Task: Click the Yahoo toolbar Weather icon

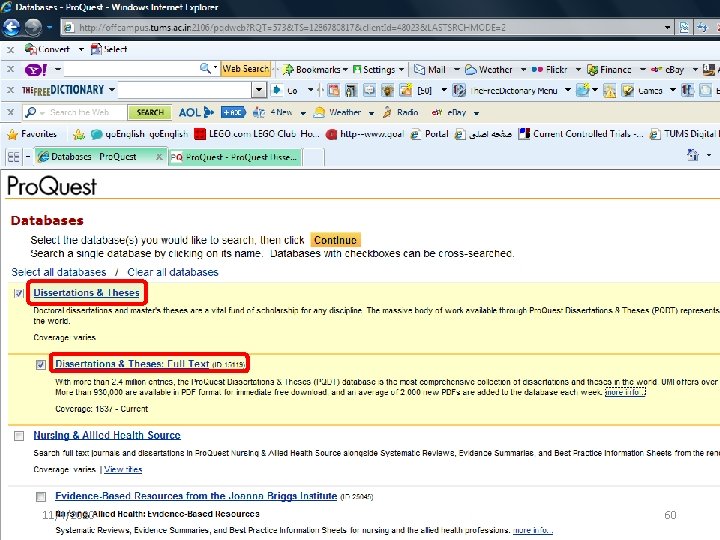Action: click(471, 69)
